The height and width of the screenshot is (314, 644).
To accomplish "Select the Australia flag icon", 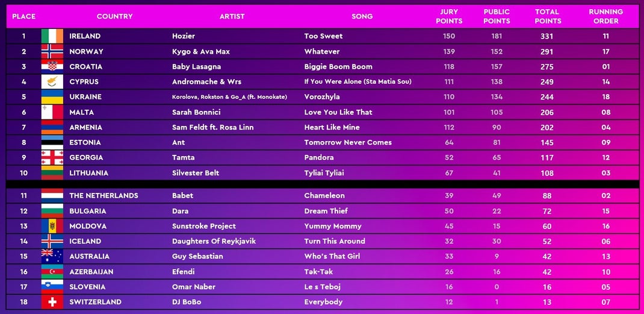I will 52,256.
